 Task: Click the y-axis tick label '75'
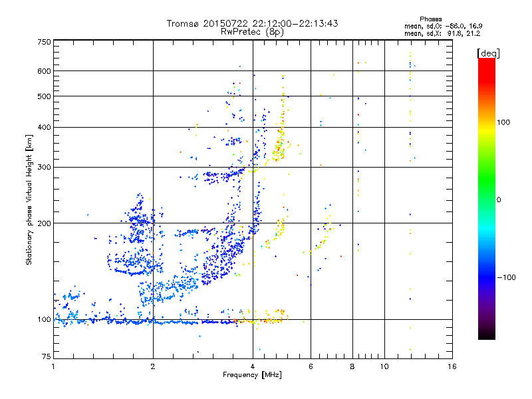pos(47,356)
